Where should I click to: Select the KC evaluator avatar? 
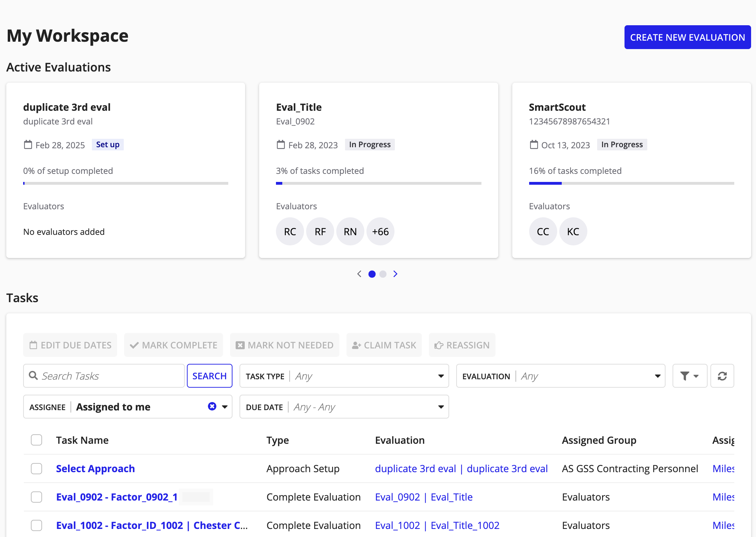click(x=573, y=231)
